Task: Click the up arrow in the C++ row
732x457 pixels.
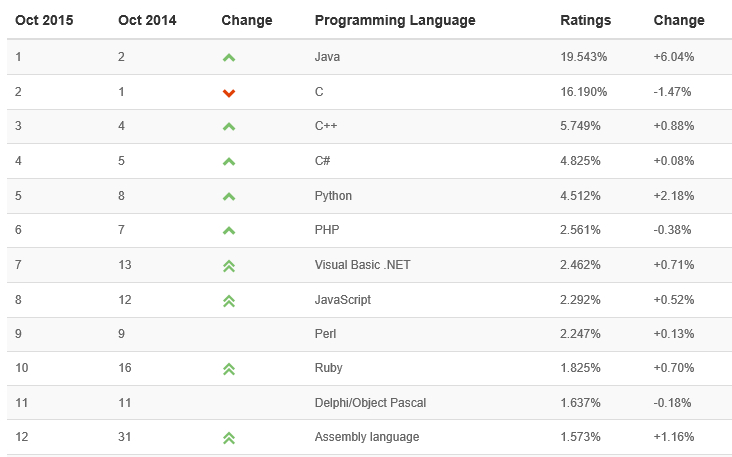Action: tap(229, 127)
